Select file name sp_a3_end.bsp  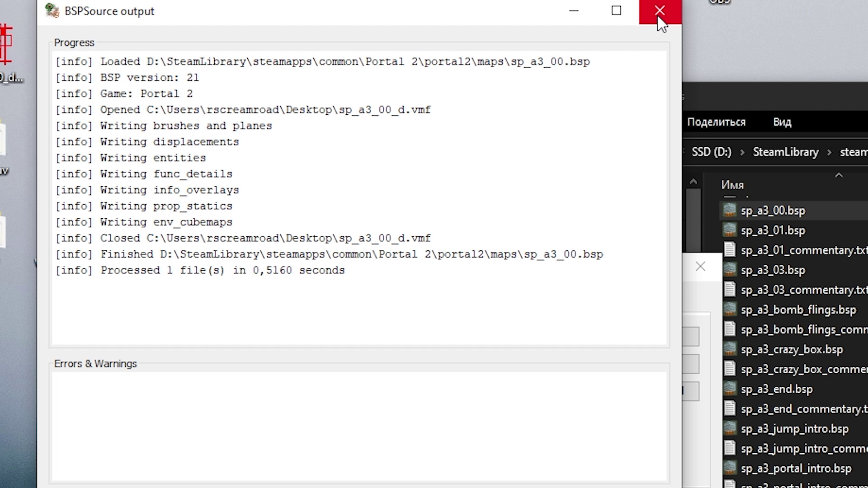click(777, 389)
